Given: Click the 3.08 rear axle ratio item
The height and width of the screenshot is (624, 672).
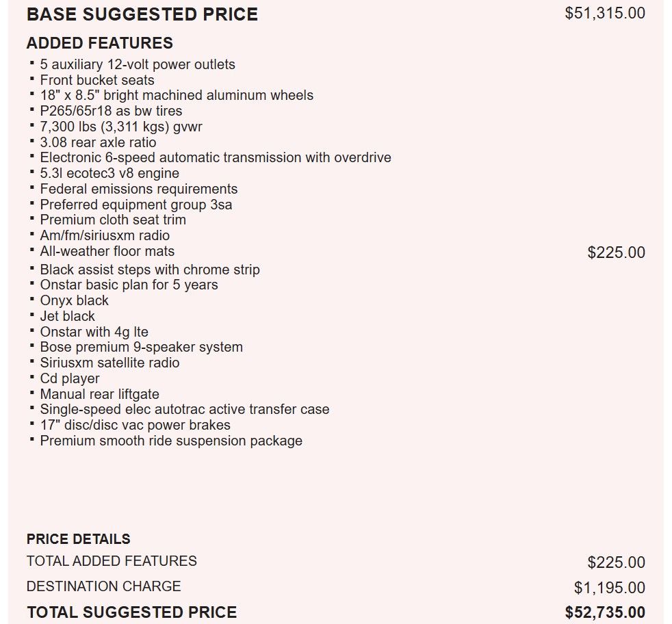Looking at the screenshot, I should click(98, 142).
